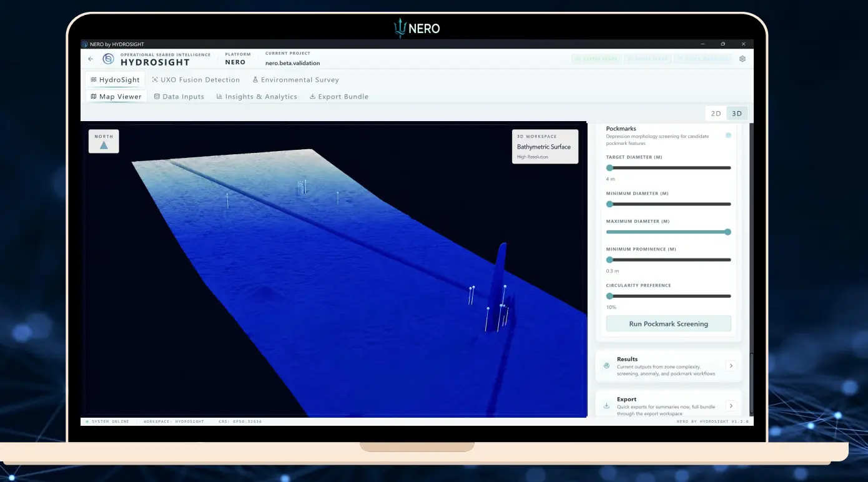The height and width of the screenshot is (482, 868).
Task: Click the North compass arrow indicator
Action: 104,145
